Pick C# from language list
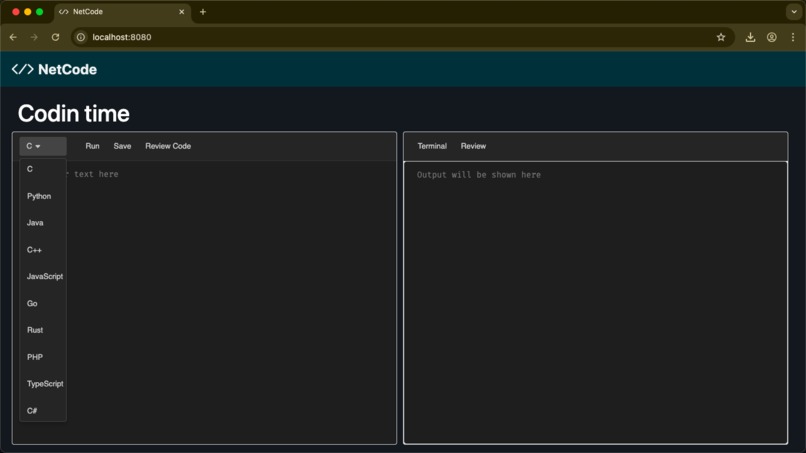This screenshot has height=453, width=806. pyautogui.click(x=43, y=410)
